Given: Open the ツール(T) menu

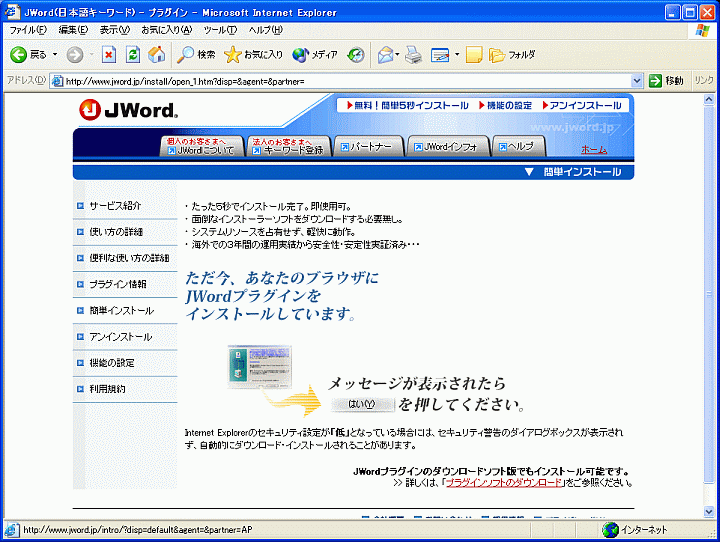Looking at the screenshot, I should (x=220, y=30).
